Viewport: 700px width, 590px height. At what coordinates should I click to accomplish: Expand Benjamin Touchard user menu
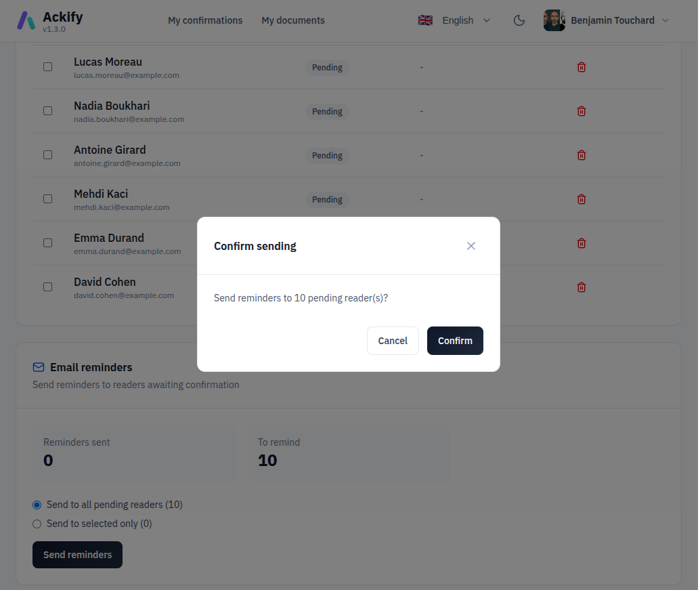pos(607,20)
